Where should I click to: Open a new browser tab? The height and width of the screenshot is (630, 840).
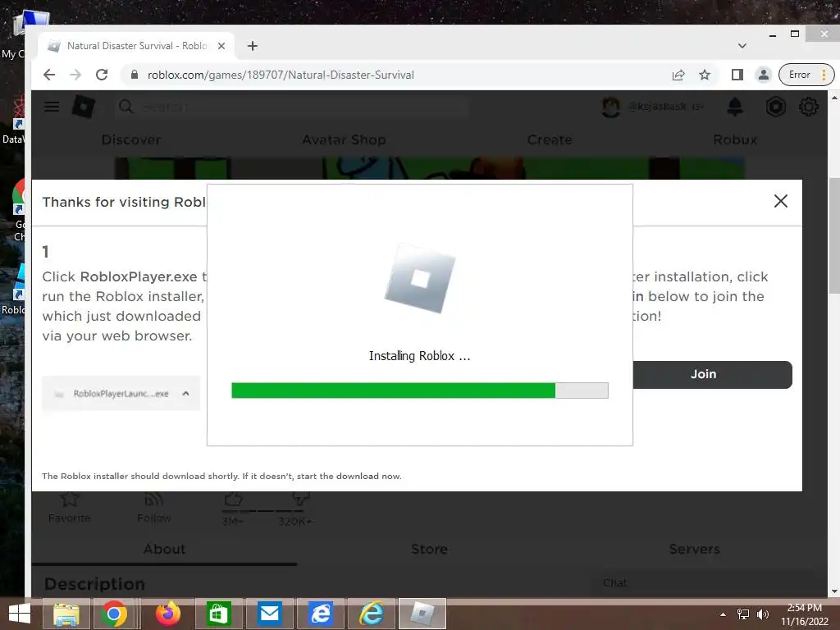click(253, 46)
